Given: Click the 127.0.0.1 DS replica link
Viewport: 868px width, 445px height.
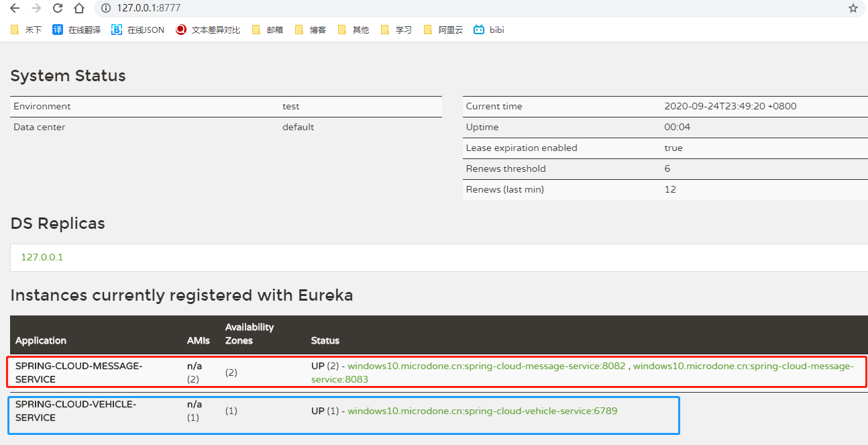Looking at the screenshot, I should [42, 257].
